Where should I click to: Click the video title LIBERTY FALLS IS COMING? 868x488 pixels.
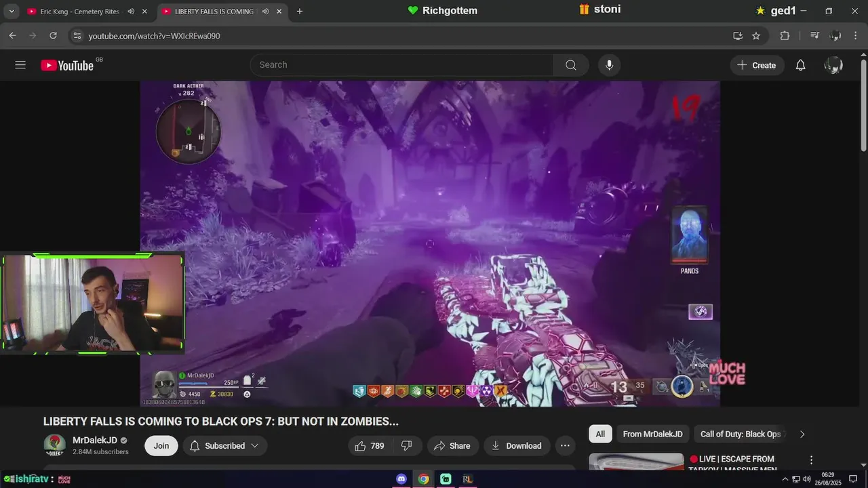click(221, 422)
